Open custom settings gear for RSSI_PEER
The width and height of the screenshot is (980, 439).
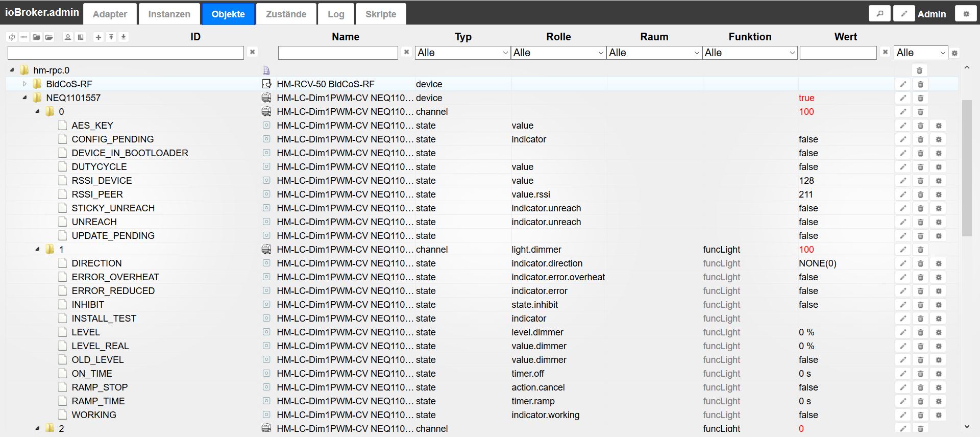point(938,194)
